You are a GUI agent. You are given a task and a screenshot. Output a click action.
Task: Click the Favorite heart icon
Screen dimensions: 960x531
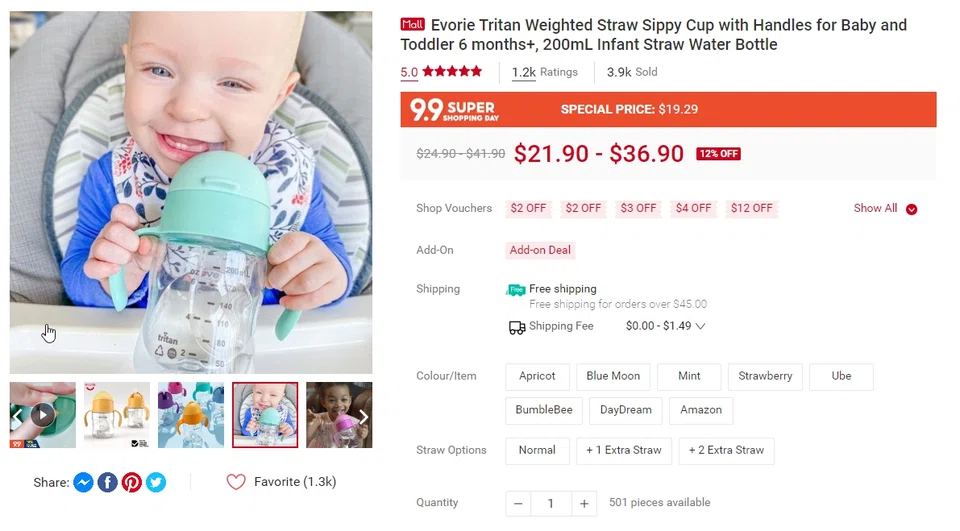pos(236,482)
